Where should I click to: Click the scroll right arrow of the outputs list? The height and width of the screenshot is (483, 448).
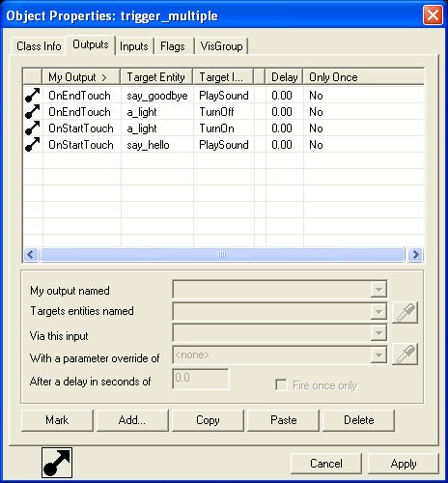415,255
